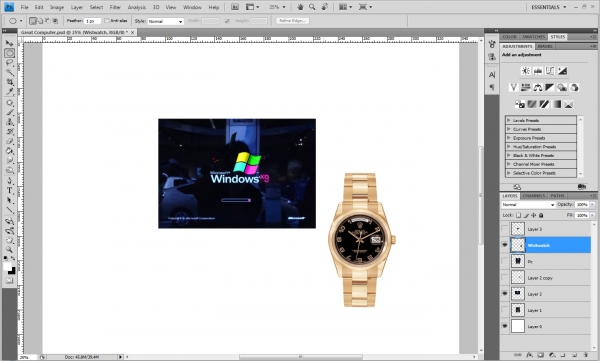Screen dimensions: 600x361
Task: Select the Magic Wand tool
Action: (x=10, y=72)
